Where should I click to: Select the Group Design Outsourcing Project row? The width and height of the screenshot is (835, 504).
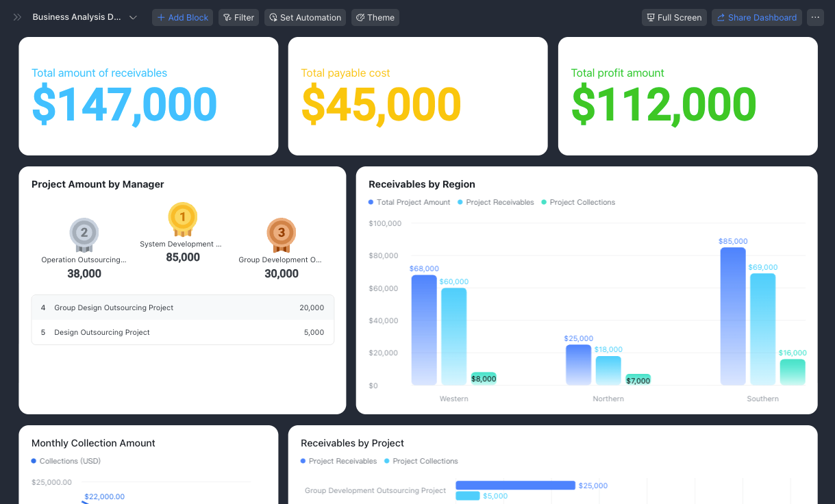click(183, 307)
